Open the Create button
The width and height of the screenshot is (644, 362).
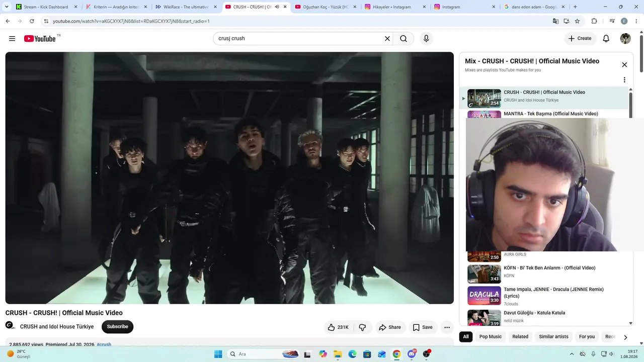click(x=580, y=39)
